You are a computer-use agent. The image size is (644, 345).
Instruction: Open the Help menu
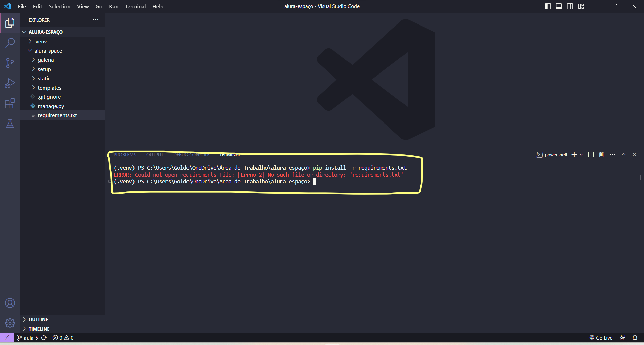point(158,6)
